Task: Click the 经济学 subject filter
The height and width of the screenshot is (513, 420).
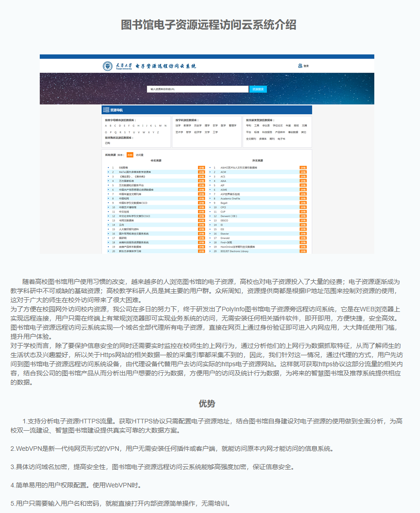Action: click(x=198, y=132)
